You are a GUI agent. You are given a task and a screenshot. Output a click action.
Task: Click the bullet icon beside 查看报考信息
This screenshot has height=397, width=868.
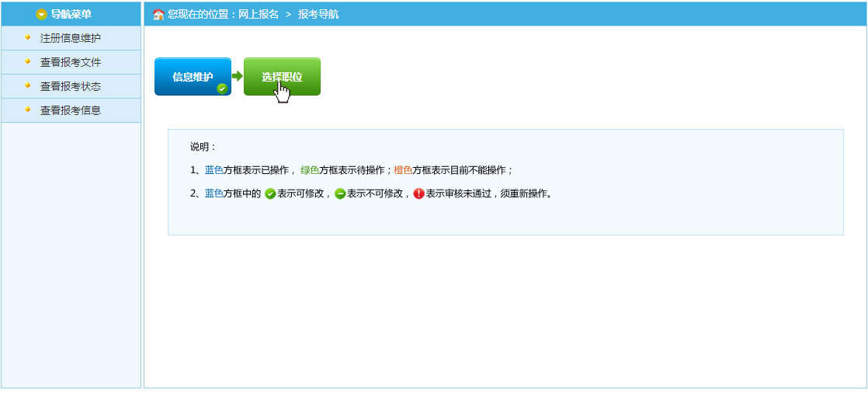28,110
